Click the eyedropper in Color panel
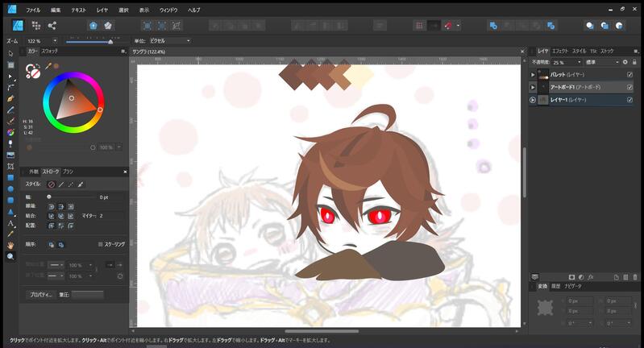This screenshot has height=348, width=644. (x=48, y=66)
